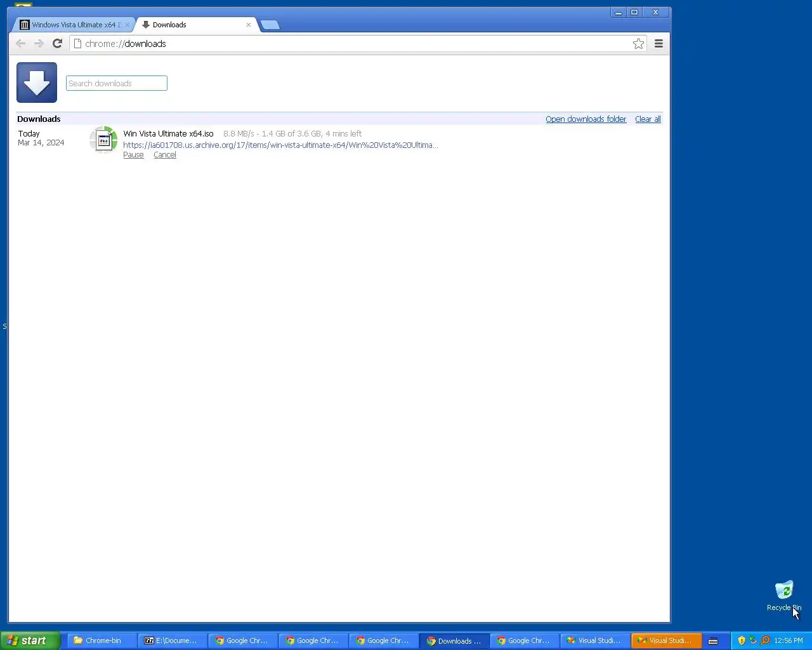Viewport: 812px width, 650px height.
Task: Click the download speed and progress text
Action: click(292, 134)
